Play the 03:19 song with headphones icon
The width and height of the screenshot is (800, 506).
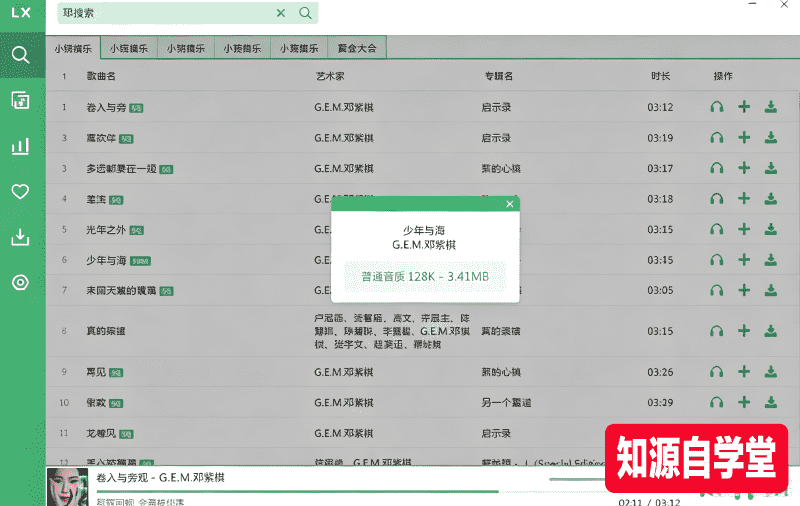(717, 138)
